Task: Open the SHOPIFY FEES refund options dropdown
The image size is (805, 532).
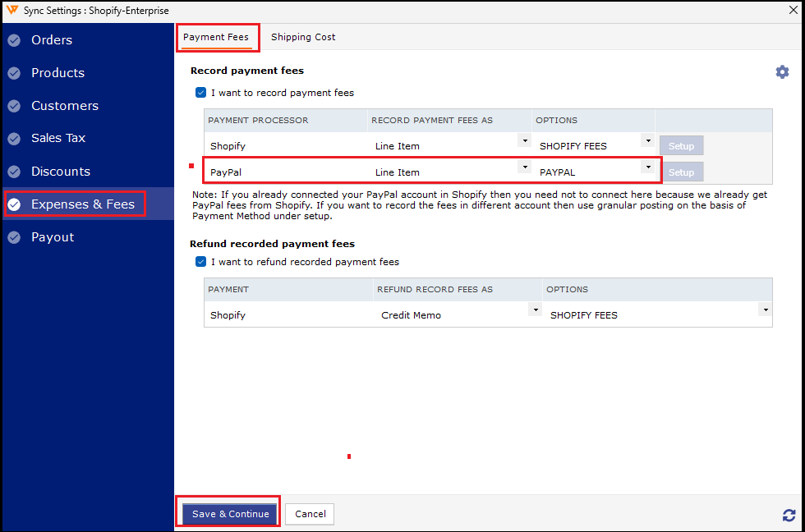Action: [x=765, y=311]
